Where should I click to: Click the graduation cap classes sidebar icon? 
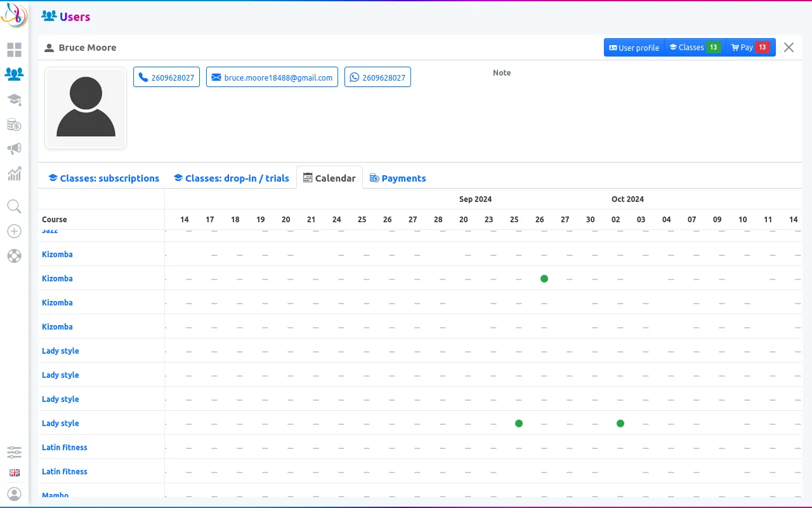14,100
